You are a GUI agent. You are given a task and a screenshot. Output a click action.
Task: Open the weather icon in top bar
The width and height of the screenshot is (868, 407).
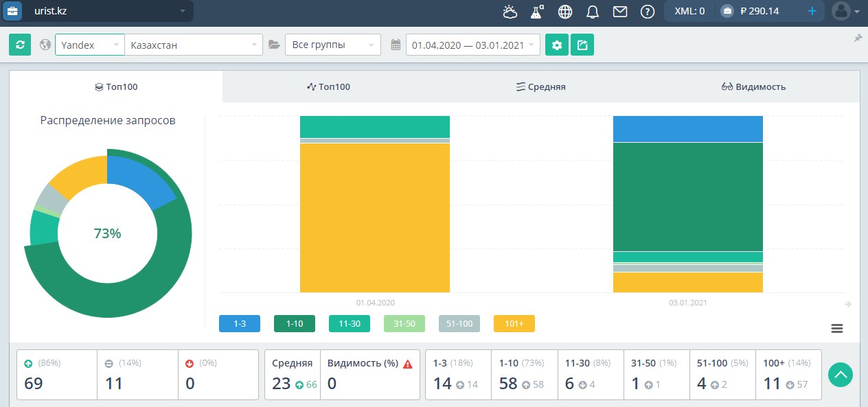[x=510, y=11]
